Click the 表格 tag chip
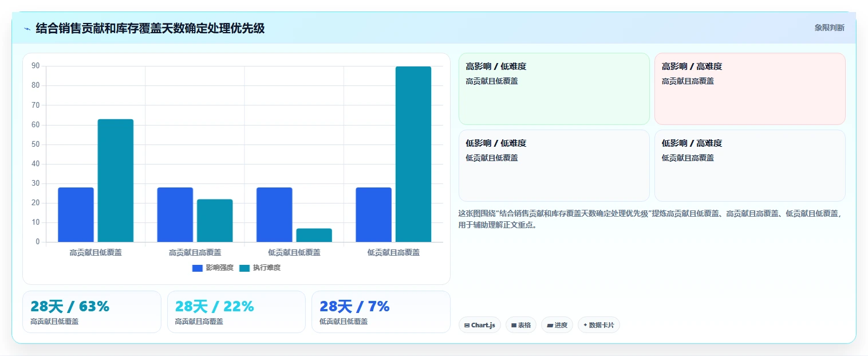Image resolution: width=868 pixels, height=356 pixels. tap(521, 325)
